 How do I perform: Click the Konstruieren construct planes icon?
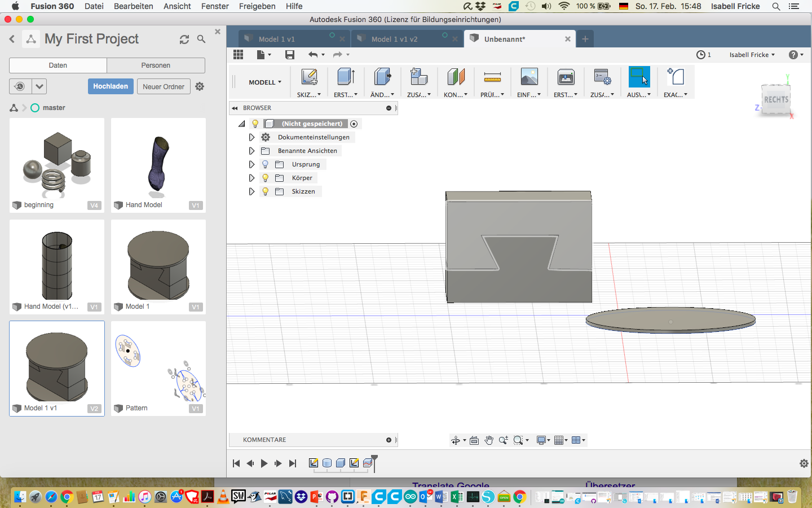point(456,77)
